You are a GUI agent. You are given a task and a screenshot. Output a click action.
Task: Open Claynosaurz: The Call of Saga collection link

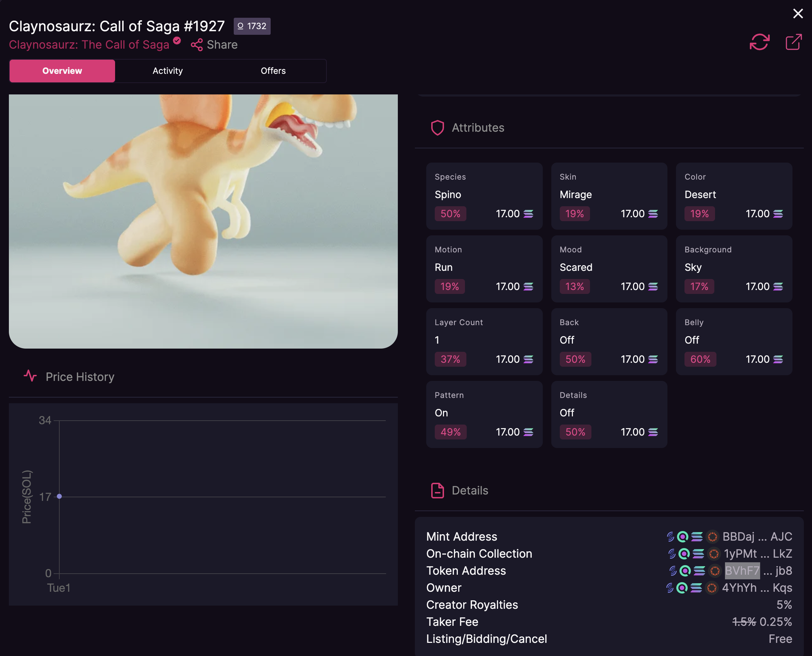click(x=89, y=45)
